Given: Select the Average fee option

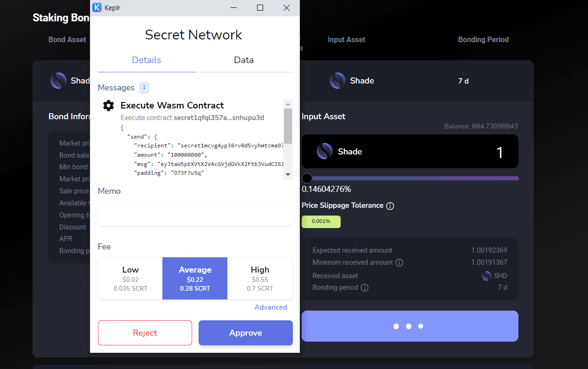Looking at the screenshot, I should pos(195,279).
